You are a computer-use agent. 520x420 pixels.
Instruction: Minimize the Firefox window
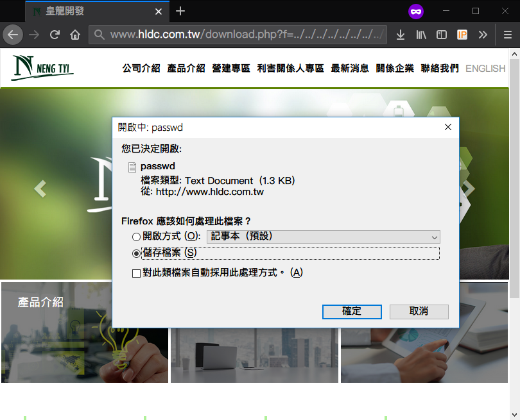pos(446,11)
